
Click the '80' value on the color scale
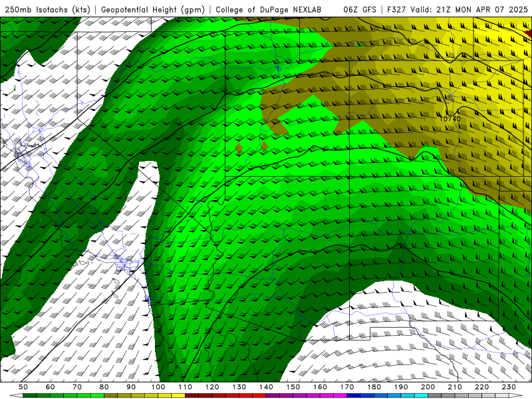tap(104, 387)
